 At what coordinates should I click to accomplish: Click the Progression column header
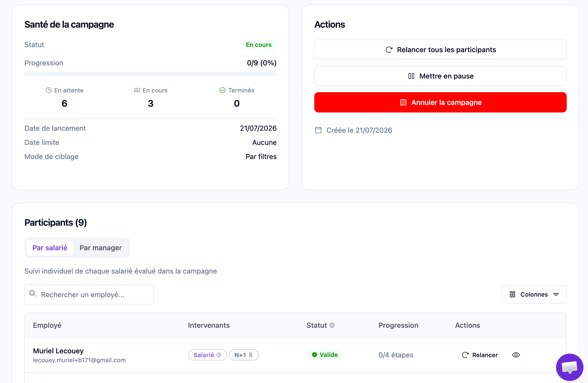point(398,325)
